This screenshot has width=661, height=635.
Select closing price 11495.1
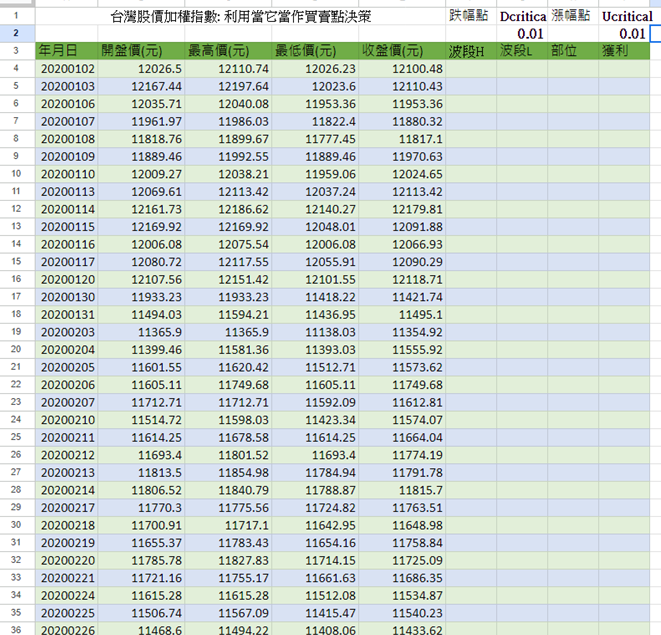(402, 315)
